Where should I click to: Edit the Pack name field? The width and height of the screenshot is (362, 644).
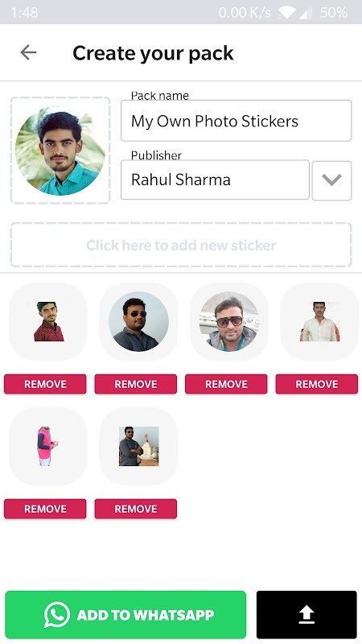236,121
